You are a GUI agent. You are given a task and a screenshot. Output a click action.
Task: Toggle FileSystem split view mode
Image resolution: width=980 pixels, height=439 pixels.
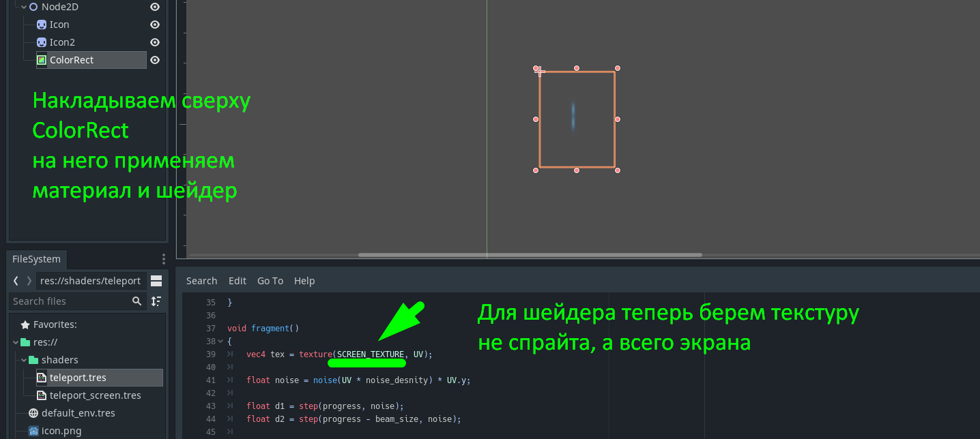156,281
